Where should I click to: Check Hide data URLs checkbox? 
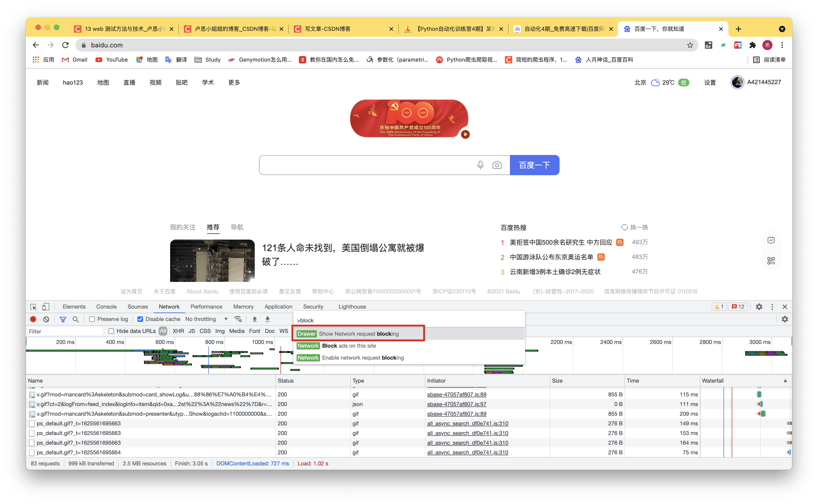coord(111,331)
